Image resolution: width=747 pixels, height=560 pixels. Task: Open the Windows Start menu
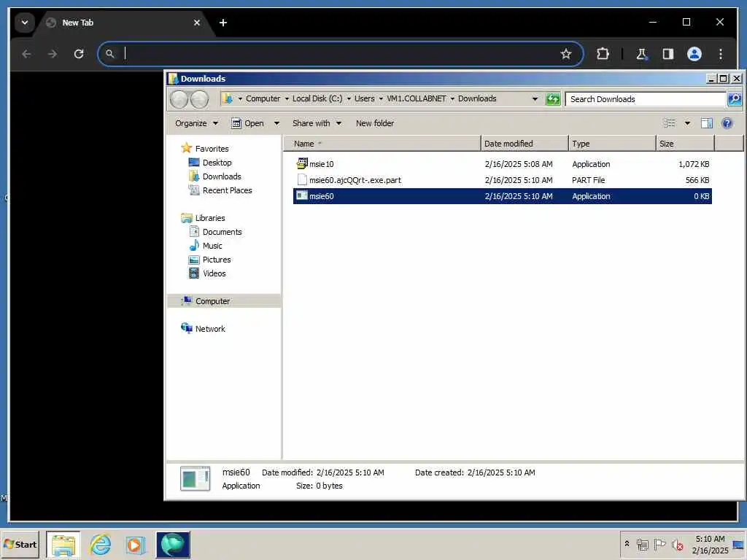[20, 544]
